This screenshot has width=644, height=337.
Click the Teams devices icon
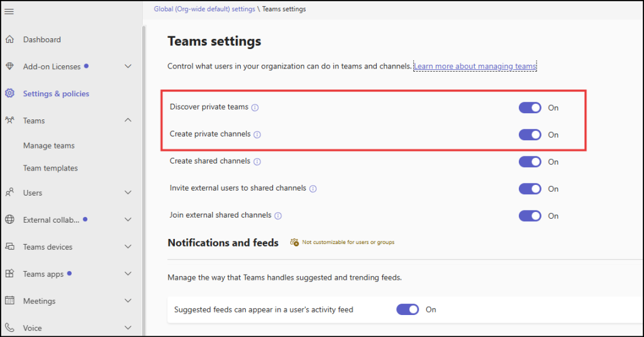pos(10,246)
